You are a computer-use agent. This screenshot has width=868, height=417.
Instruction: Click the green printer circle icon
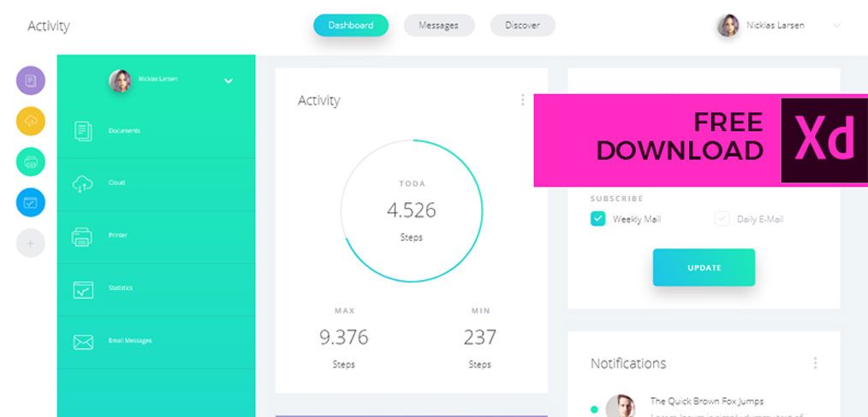click(31, 162)
